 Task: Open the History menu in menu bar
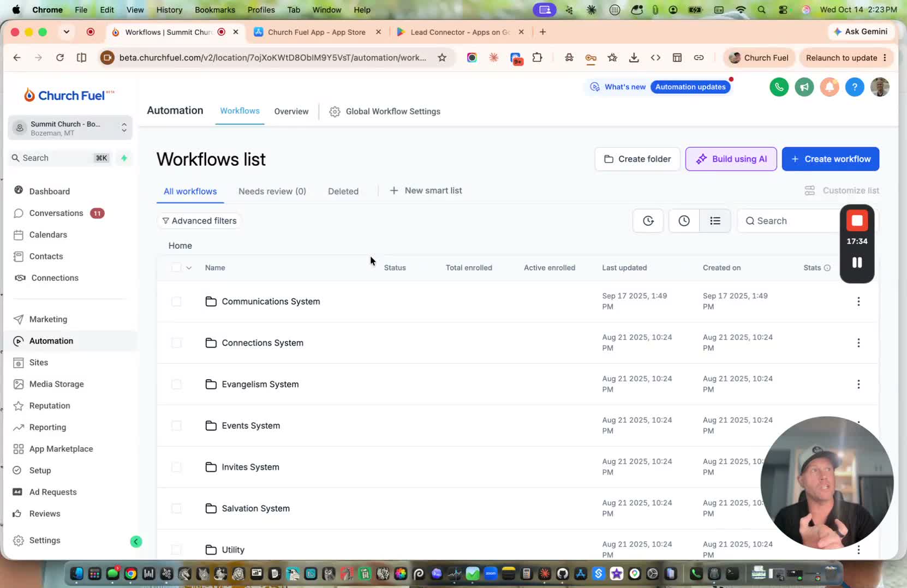[x=169, y=10]
